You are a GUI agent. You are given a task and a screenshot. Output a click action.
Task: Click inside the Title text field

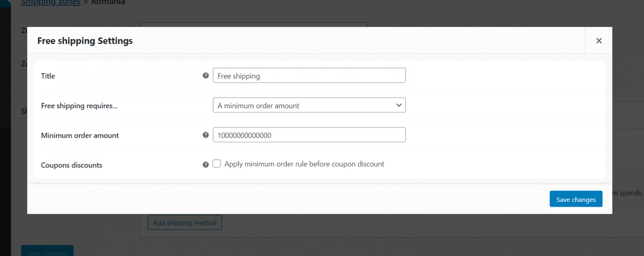[x=309, y=76]
